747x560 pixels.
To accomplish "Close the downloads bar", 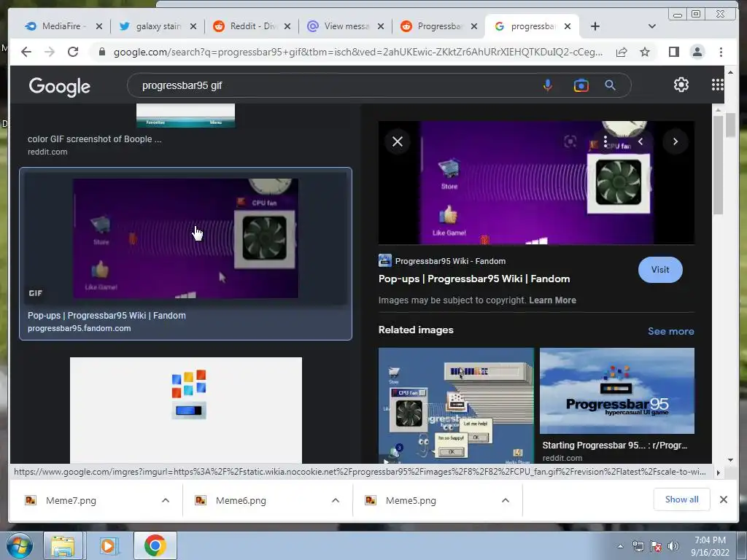I will click(723, 499).
